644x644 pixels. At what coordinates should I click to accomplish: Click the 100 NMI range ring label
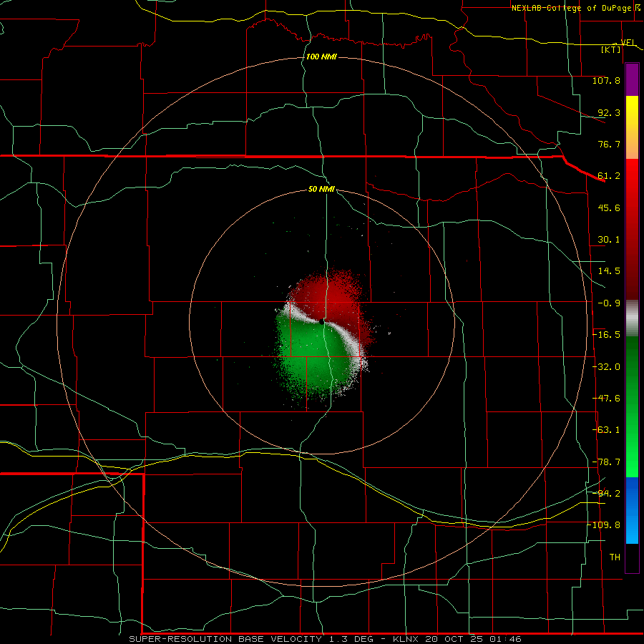pos(321,57)
